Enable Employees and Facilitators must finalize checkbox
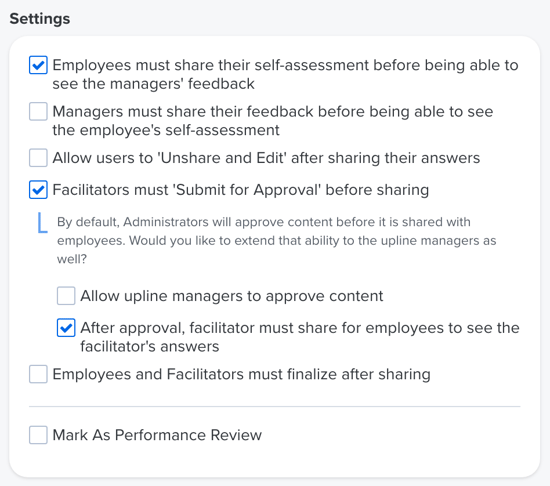This screenshot has width=550, height=486. pos(38,374)
